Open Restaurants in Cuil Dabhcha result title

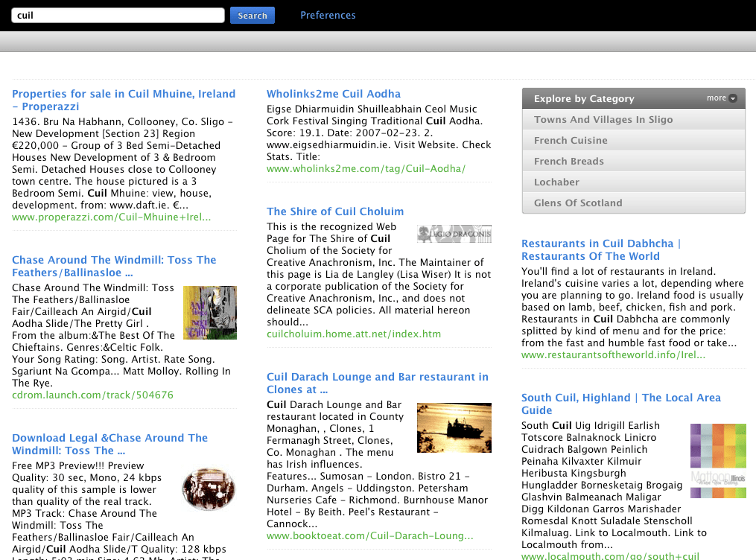click(601, 249)
